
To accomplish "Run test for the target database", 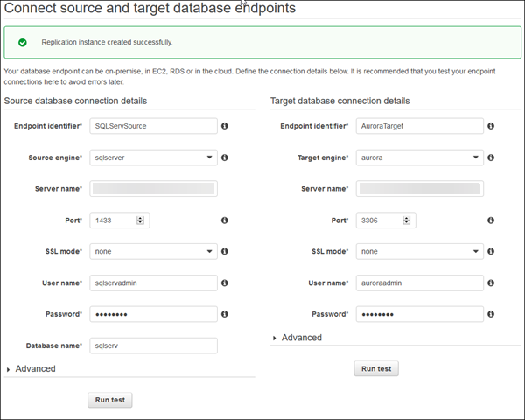I will (x=376, y=369).
